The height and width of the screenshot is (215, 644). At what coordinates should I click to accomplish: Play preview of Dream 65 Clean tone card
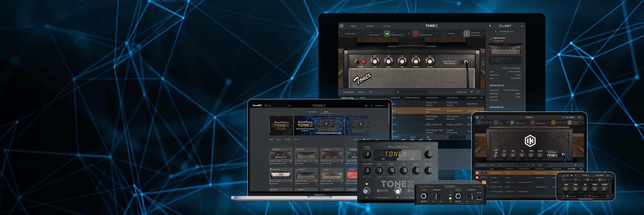coord(316,161)
